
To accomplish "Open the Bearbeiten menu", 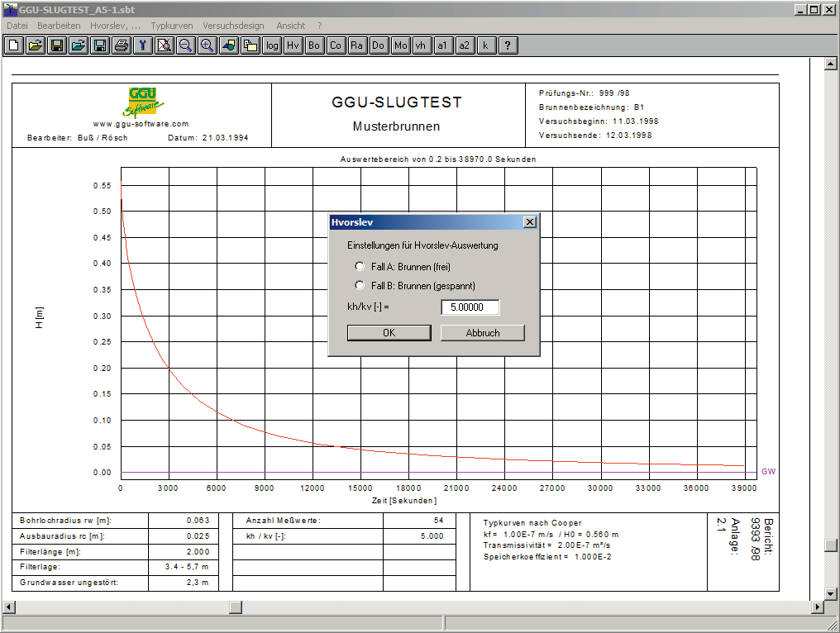I will pyautogui.click(x=59, y=26).
